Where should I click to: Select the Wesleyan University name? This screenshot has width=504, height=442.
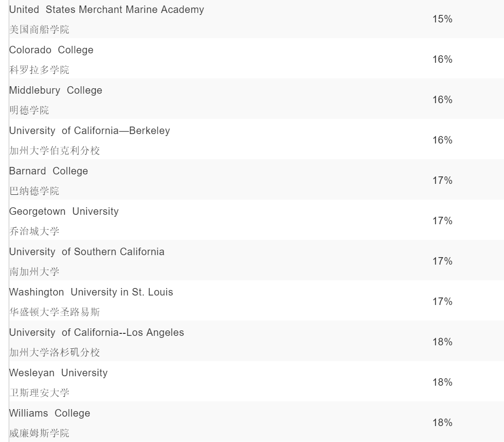point(58,373)
